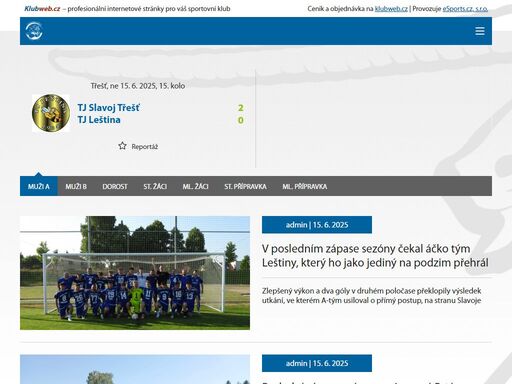512x384 pixels.
Task: Open the team photo article thumbnail
Action: point(135,273)
